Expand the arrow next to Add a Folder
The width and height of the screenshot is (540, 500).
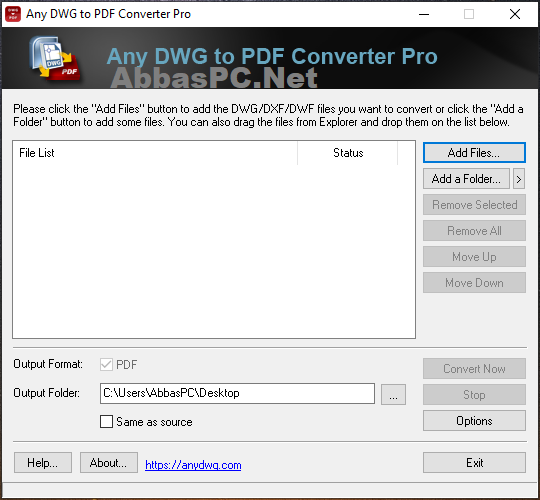[519, 179]
